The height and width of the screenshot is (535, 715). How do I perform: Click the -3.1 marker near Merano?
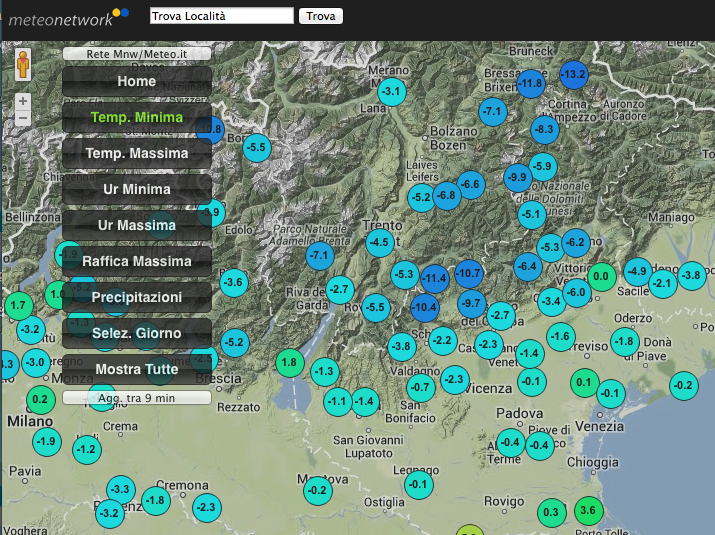tap(392, 92)
